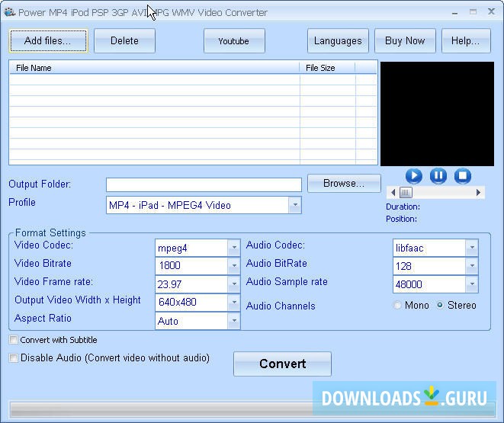
Task: Select Mono audio channel
Action: coord(397,306)
